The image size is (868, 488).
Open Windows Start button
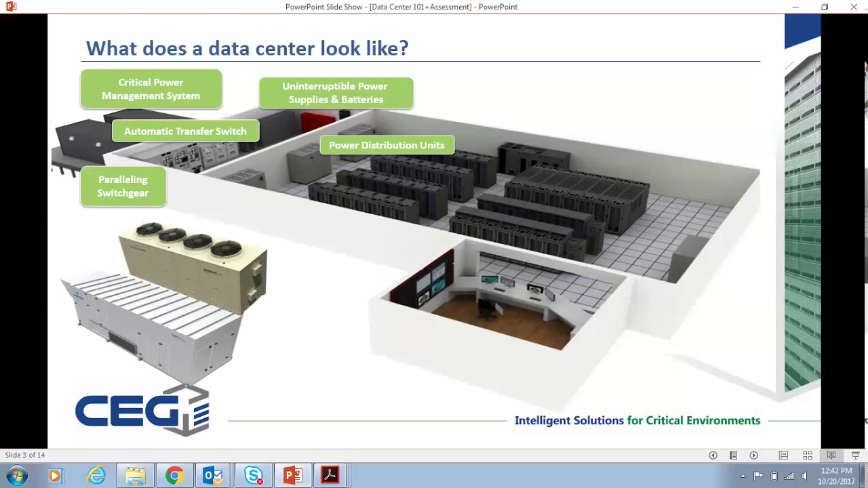coord(16,476)
